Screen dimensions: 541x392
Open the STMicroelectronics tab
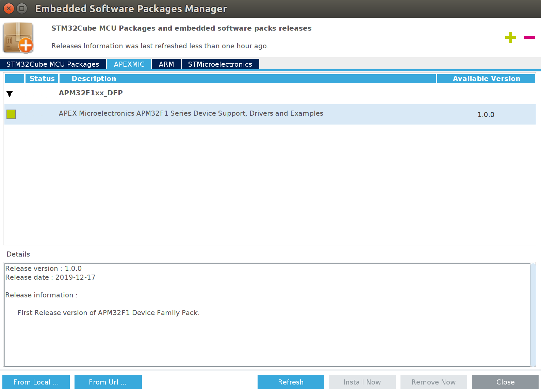tap(220, 64)
